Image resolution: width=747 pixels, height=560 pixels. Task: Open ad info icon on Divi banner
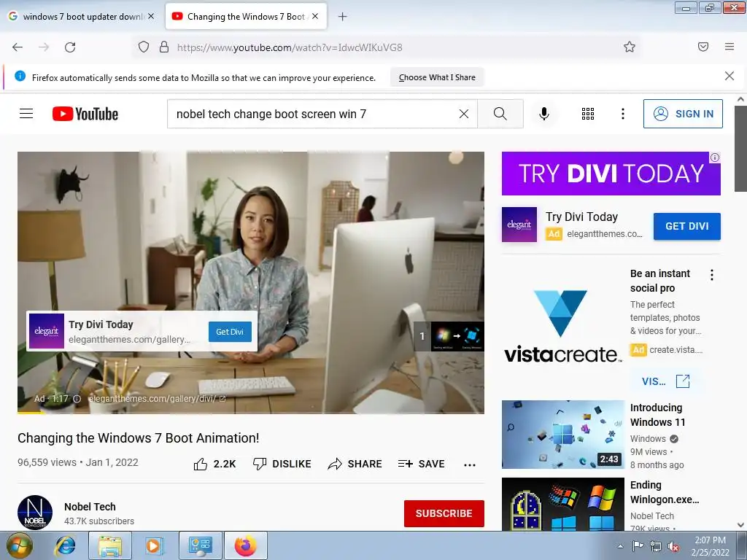tap(715, 157)
